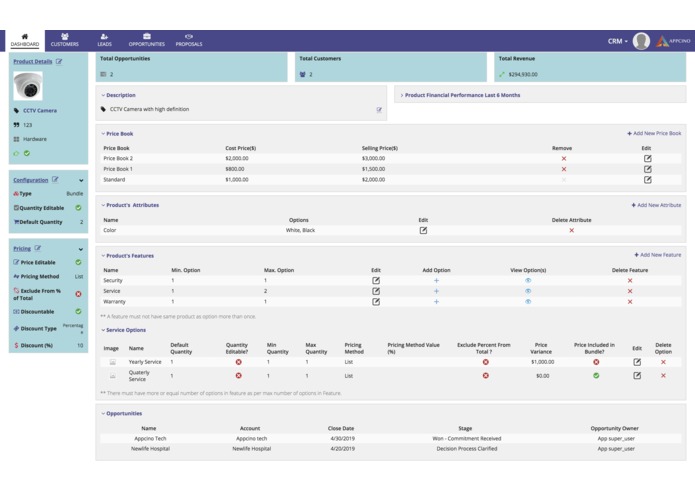This screenshot has width=695, height=494.
Task: Open the Proposals tab
Action: [189, 40]
